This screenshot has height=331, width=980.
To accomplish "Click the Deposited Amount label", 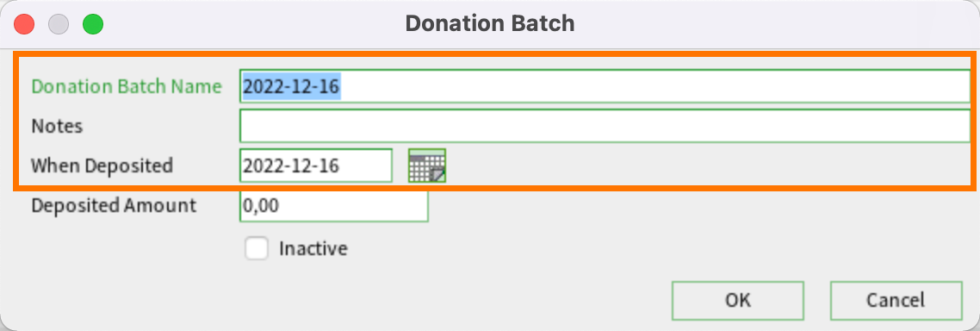I will (114, 204).
